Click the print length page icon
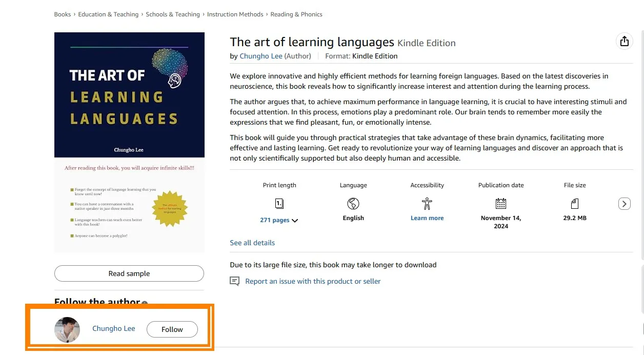Image resolution: width=644 pixels, height=355 pixels. (x=279, y=204)
